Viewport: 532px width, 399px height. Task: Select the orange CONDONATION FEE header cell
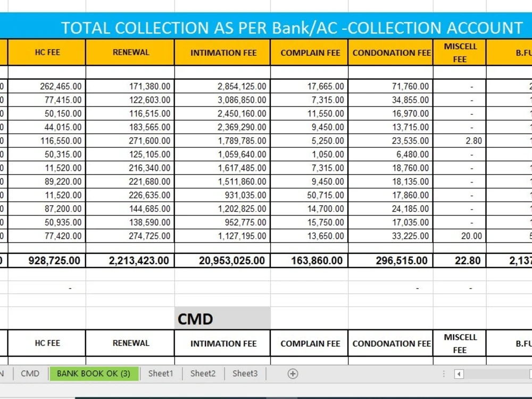[x=391, y=52]
